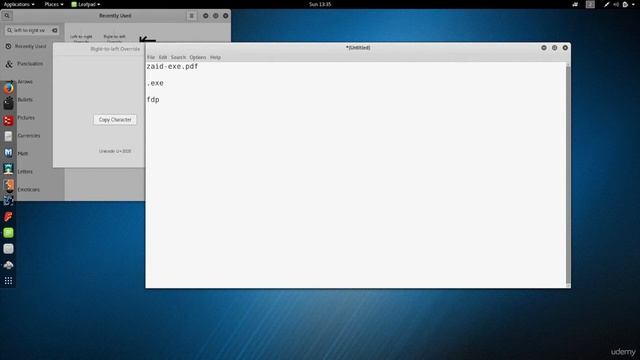
Task: Select Letters category in Characters sidebar
Action: (25, 171)
